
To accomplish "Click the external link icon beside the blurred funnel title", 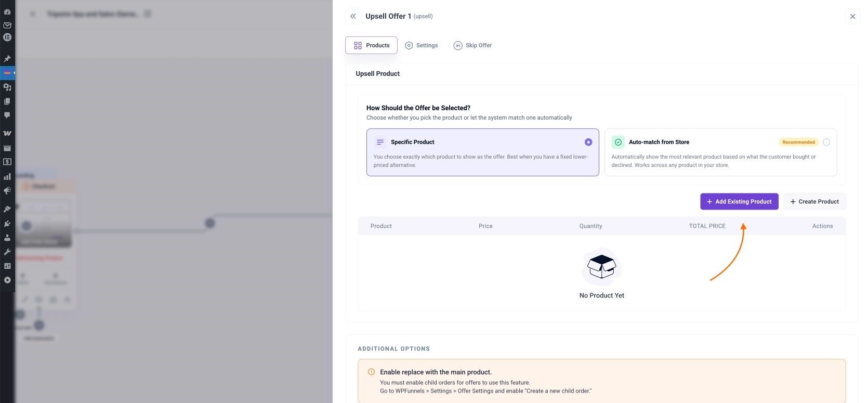I will coord(148,14).
